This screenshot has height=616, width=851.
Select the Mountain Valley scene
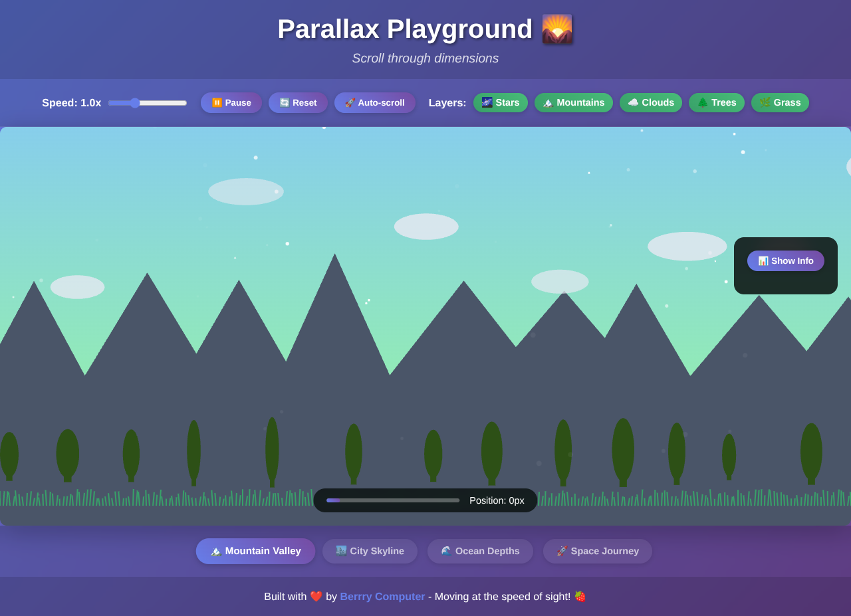[255, 551]
